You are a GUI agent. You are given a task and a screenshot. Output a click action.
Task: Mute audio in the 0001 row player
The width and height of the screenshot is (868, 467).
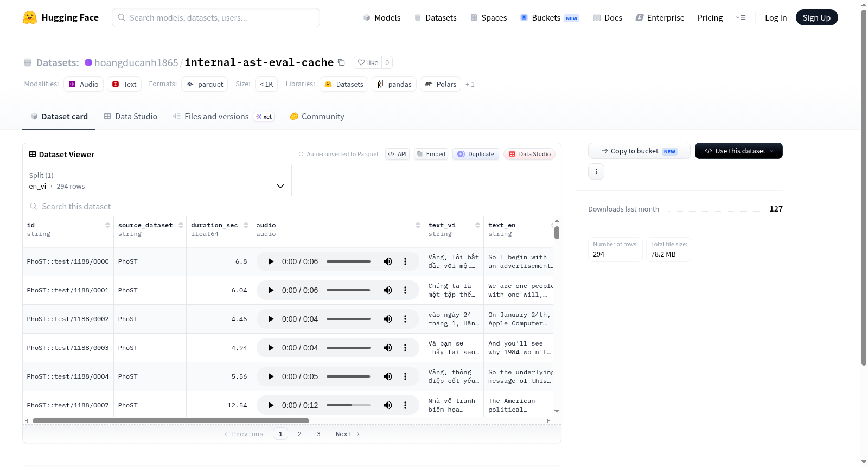[x=388, y=290]
